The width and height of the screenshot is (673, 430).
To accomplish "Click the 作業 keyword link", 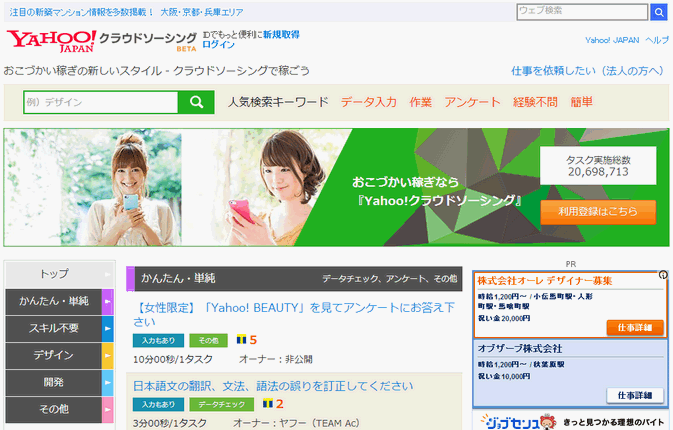I will pos(421,102).
